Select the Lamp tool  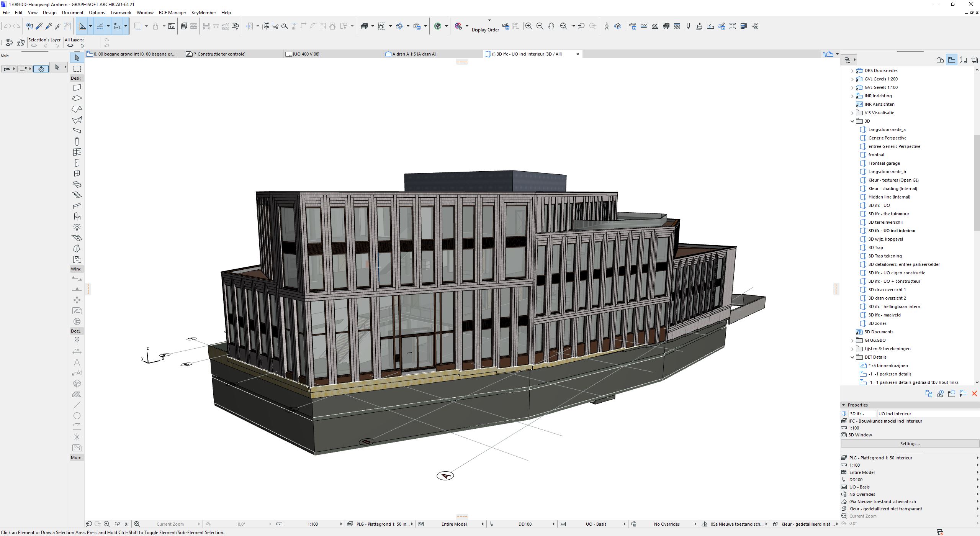pos(77,227)
